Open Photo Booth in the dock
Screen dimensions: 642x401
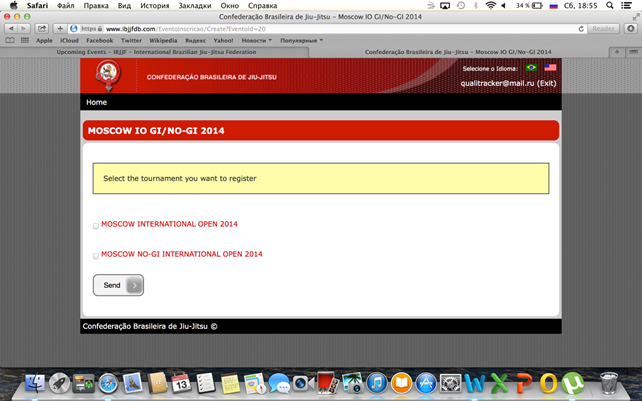point(328,383)
